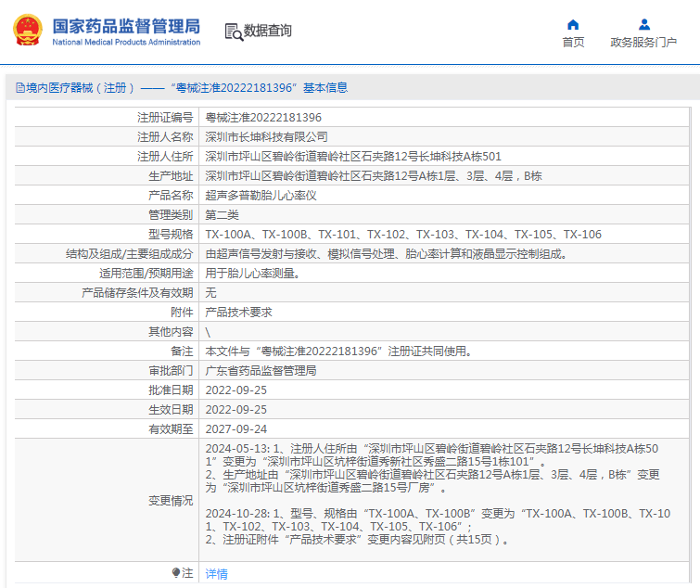The image size is (700, 588).
Task: Click the 首页 home icon
Action: (x=573, y=24)
